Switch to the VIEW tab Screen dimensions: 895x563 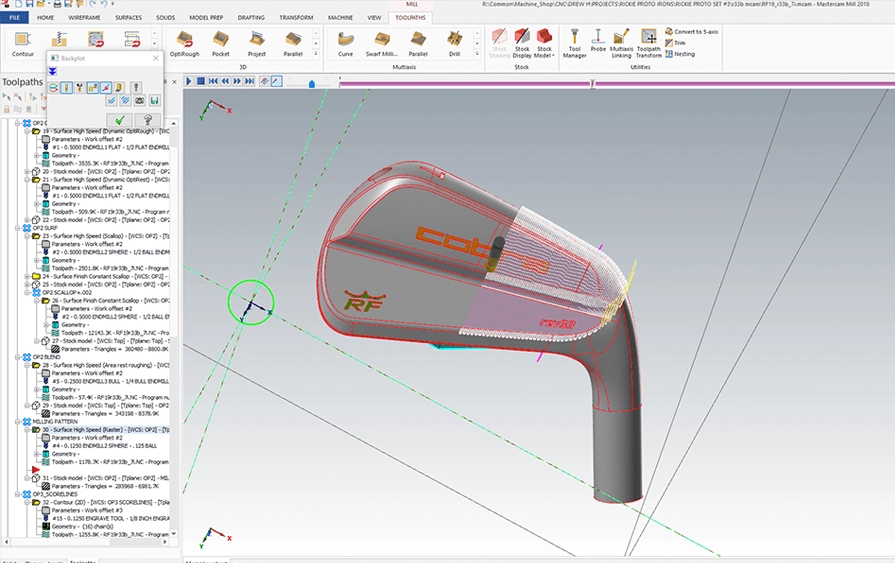(x=374, y=18)
